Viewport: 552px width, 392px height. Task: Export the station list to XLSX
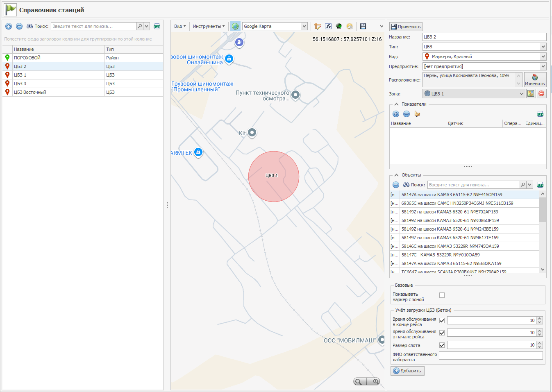(157, 26)
